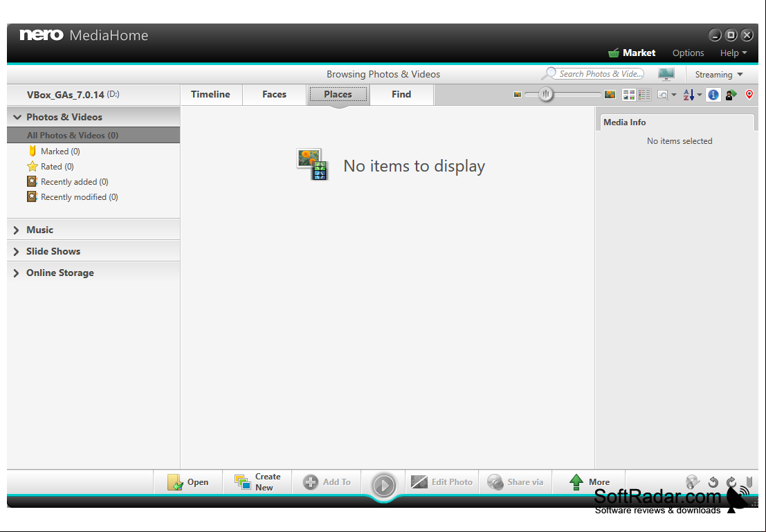Click the No items to display image
The width and height of the screenshot is (766, 532).
click(x=313, y=165)
